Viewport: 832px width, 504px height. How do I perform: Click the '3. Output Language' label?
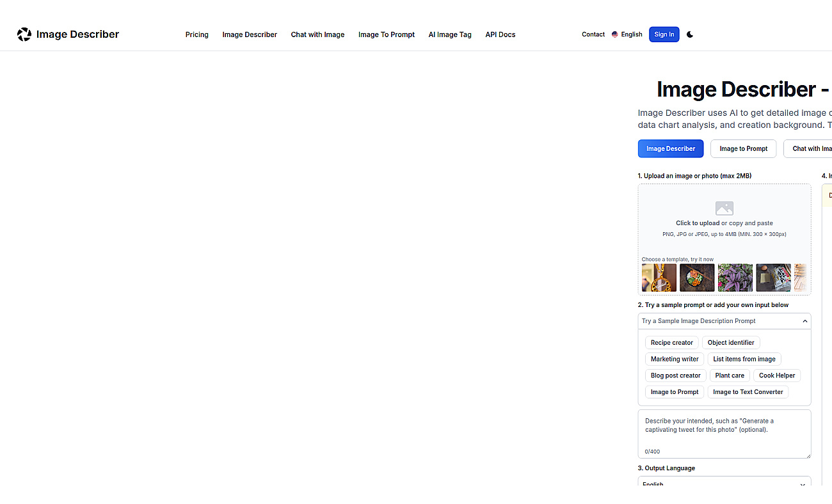pyautogui.click(x=666, y=468)
